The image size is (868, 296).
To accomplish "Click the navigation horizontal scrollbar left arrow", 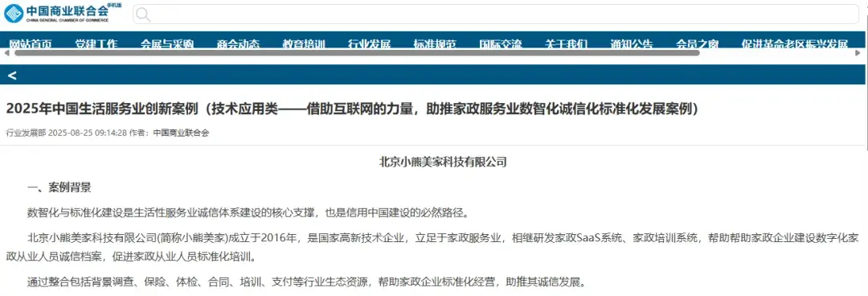I will click(x=6, y=53).
